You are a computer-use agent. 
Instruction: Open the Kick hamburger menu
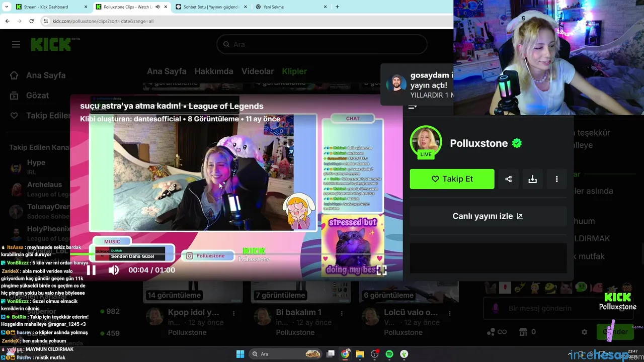pyautogui.click(x=16, y=44)
